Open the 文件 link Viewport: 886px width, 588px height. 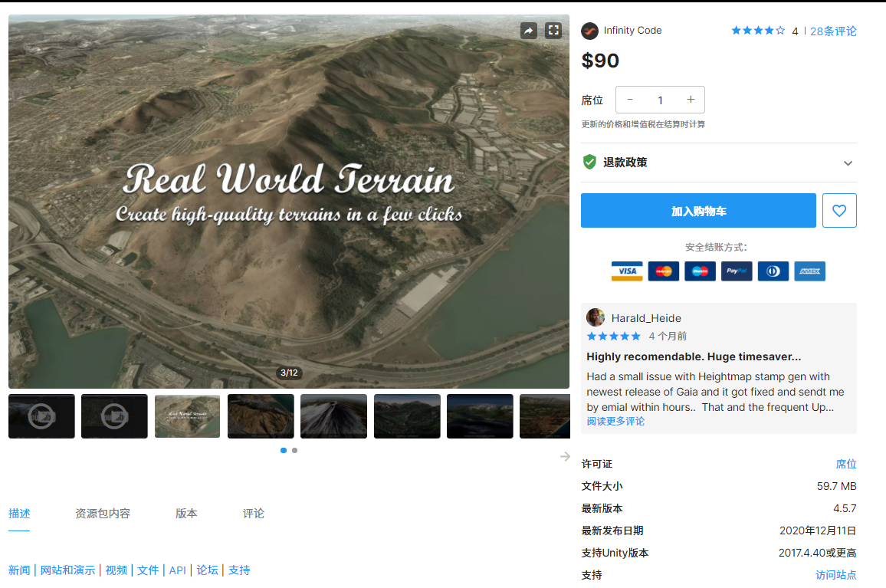tap(148, 570)
